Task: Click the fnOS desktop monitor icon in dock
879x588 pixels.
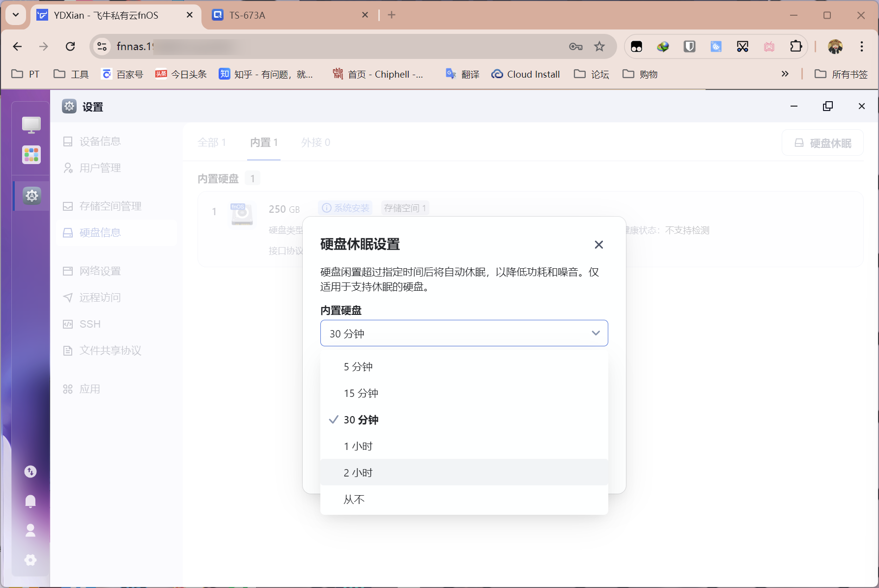Action: (31, 125)
